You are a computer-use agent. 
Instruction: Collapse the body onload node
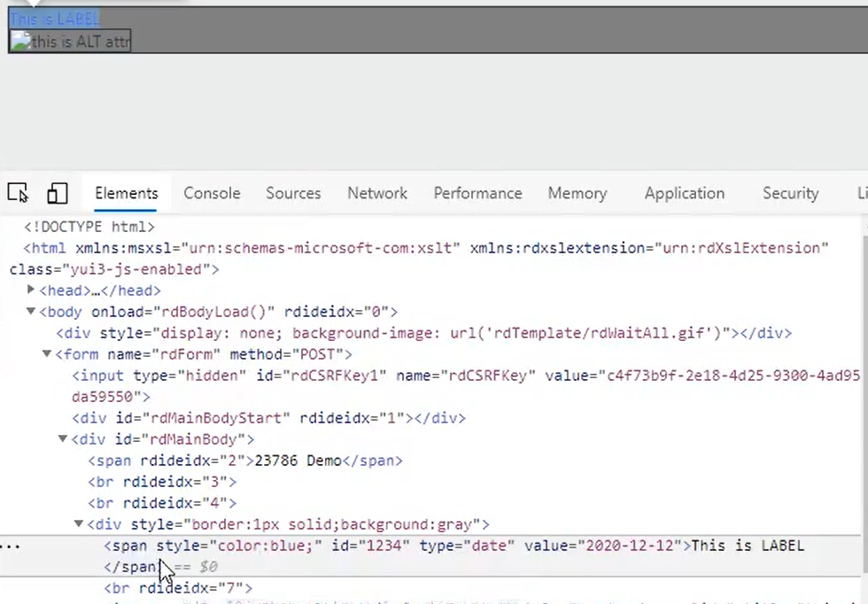click(x=31, y=311)
